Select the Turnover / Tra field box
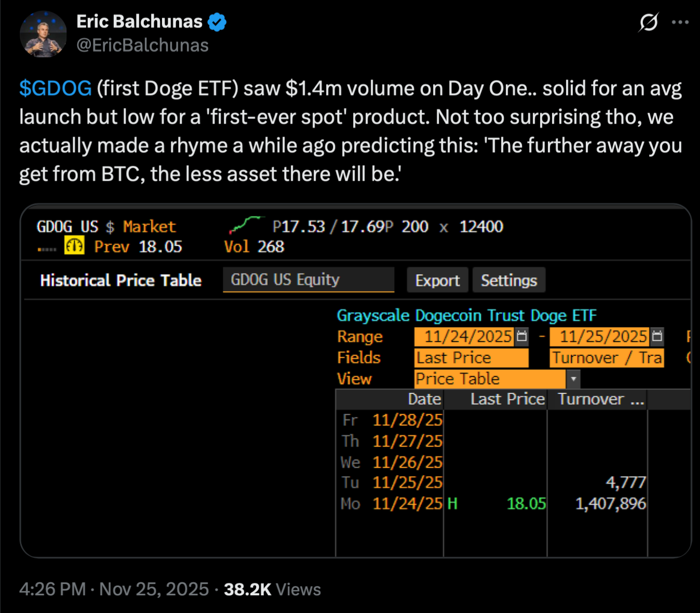Viewport: 700px width, 613px height. (x=607, y=358)
